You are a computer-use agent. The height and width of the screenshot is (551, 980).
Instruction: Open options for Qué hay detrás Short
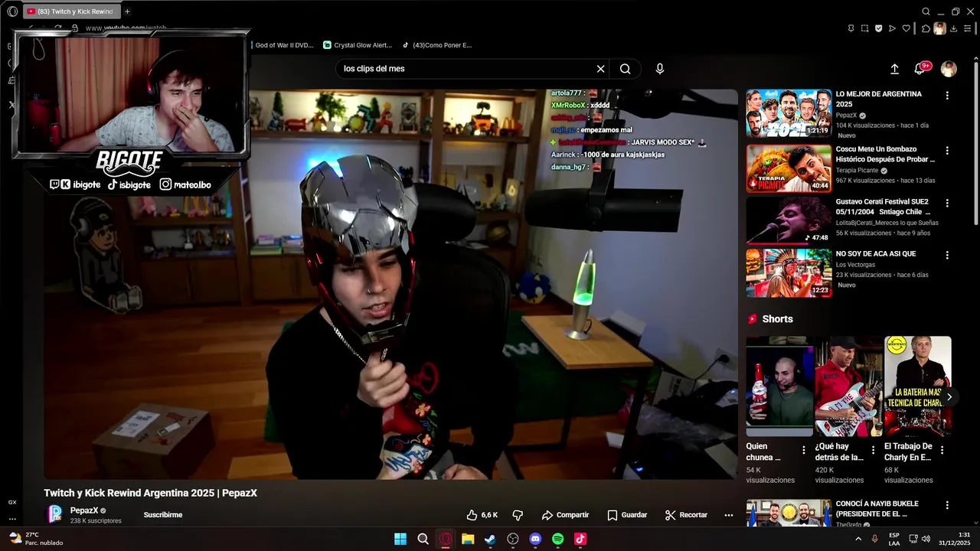(873, 451)
